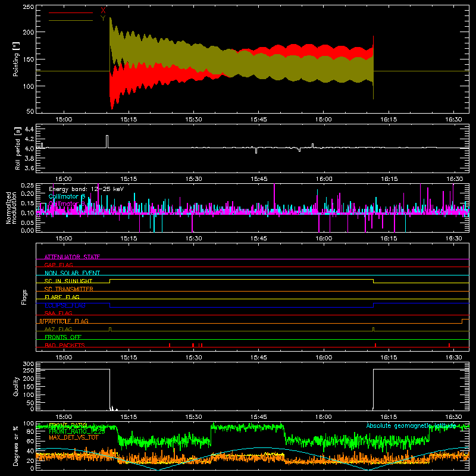Select the PARTICLE_FLAG label
The width and height of the screenshot is (476, 476).
pyautogui.click(x=67, y=321)
